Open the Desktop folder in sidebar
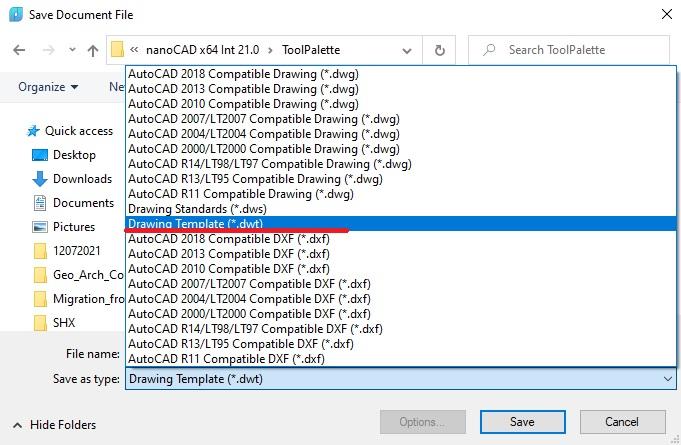The height and width of the screenshot is (445, 681). (x=74, y=155)
